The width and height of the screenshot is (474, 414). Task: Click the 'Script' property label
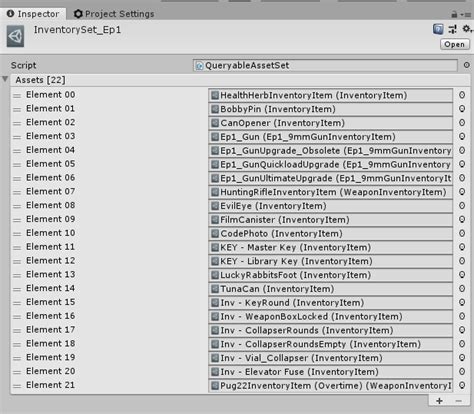pyautogui.click(x=23, y=65)
